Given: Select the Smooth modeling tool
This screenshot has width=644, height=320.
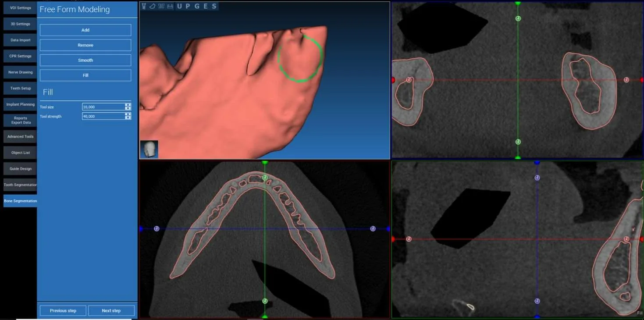Looking at the screenshot, I should (x=85, y=60).
